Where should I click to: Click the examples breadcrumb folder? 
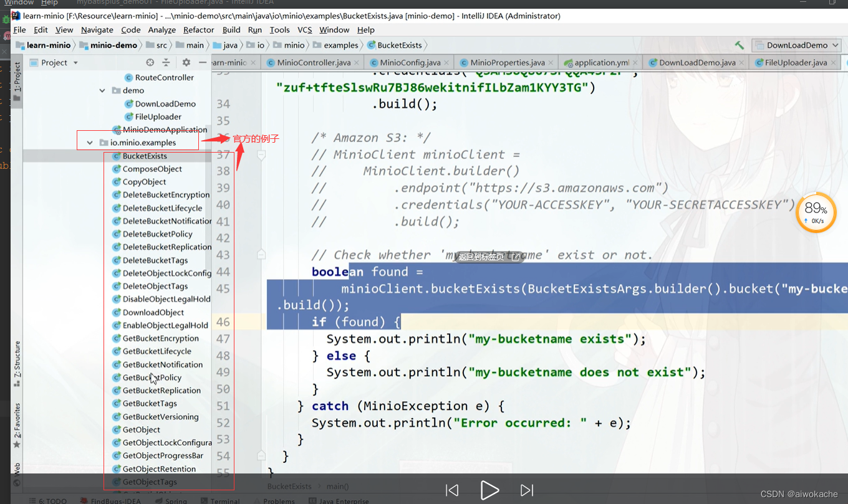tap(335, 45)
